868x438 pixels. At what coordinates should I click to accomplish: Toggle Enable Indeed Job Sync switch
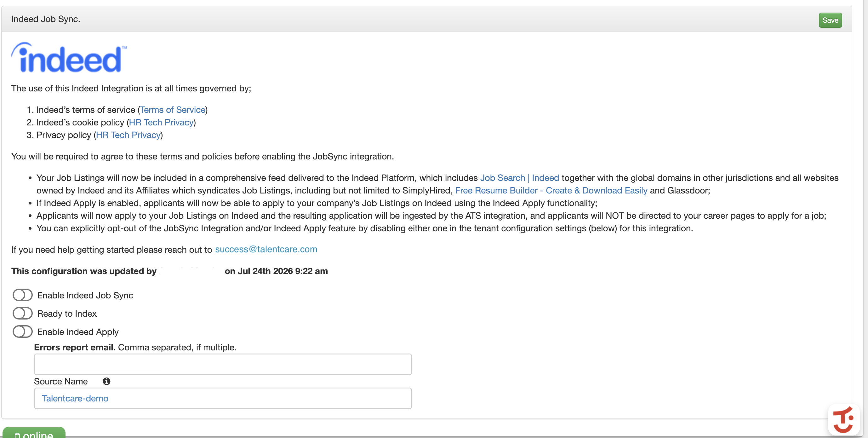23,295
